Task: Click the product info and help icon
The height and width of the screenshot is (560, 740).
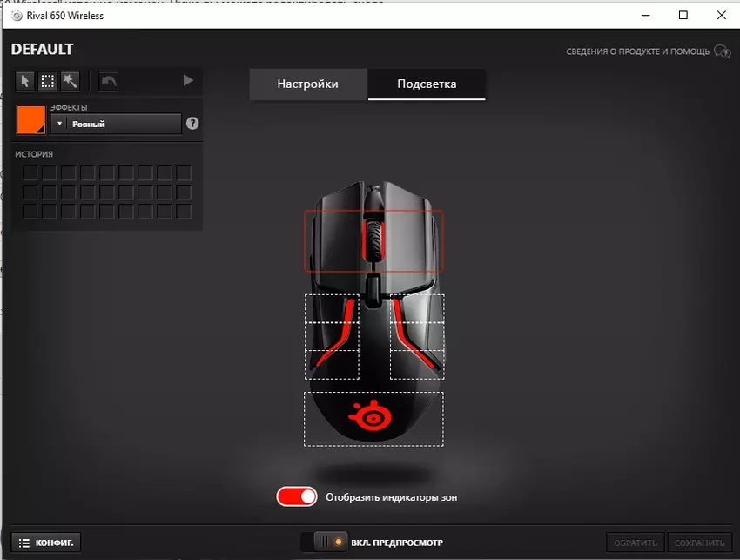Action: (722, 51)
